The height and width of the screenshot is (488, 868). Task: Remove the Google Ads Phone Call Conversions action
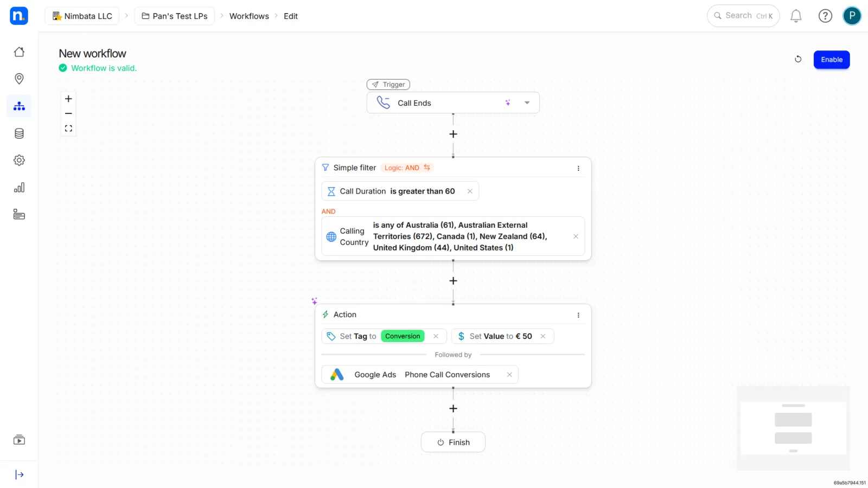509,375
